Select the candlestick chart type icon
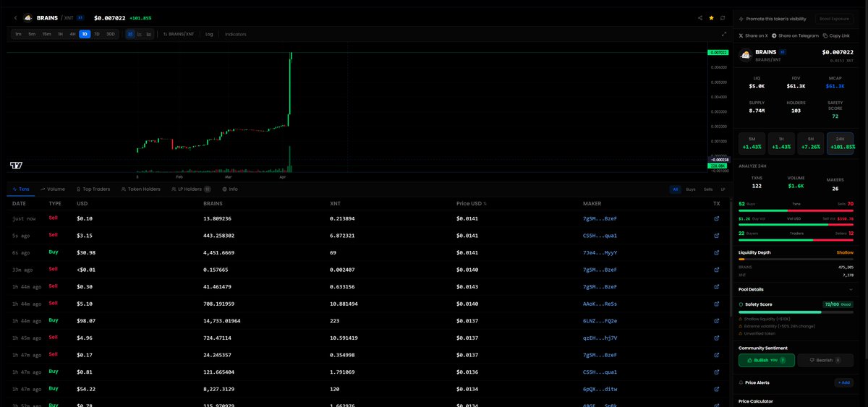 (x=130, y=34)
